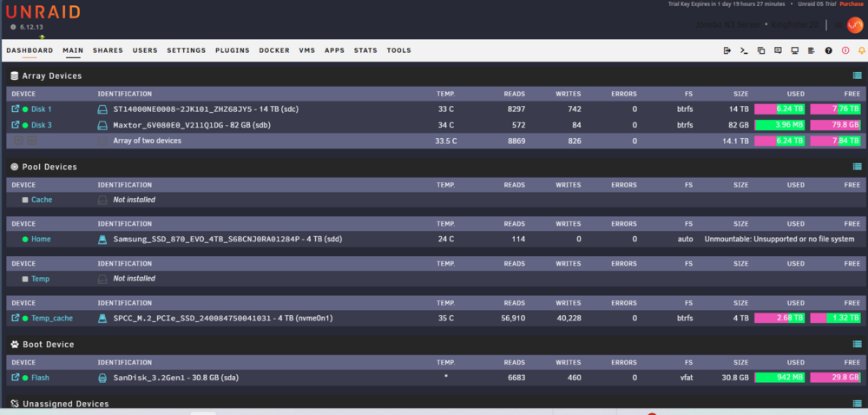The width and height of the screenshot is (868, 415).
Task: Toggle Pool Devices view icon at right
Action: (857, 167)
